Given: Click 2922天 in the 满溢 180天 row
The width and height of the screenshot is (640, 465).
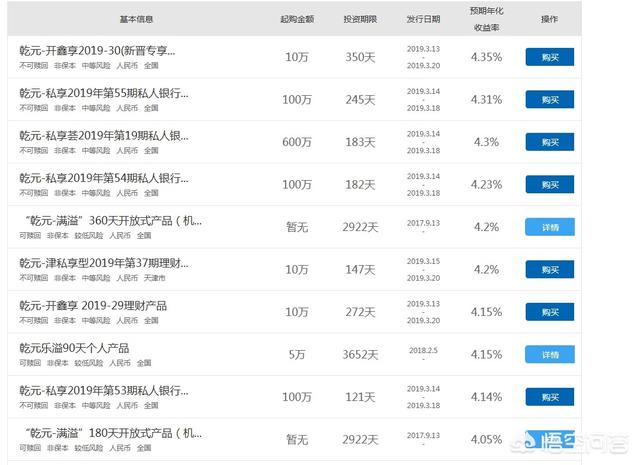Looking at the screenshot, I should pyautogui.click(x=360, y=440).
